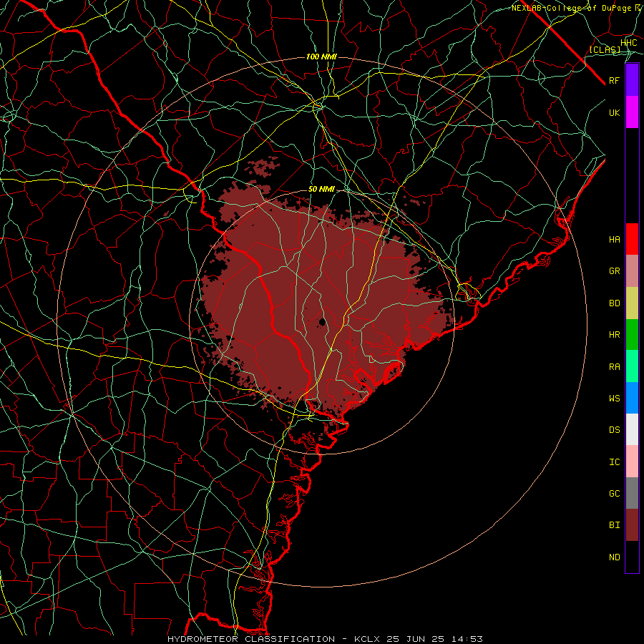This screenshot has height=644, width=644.
Task: Click the UK magenta legend swatch
Action: tap(632, 112)
